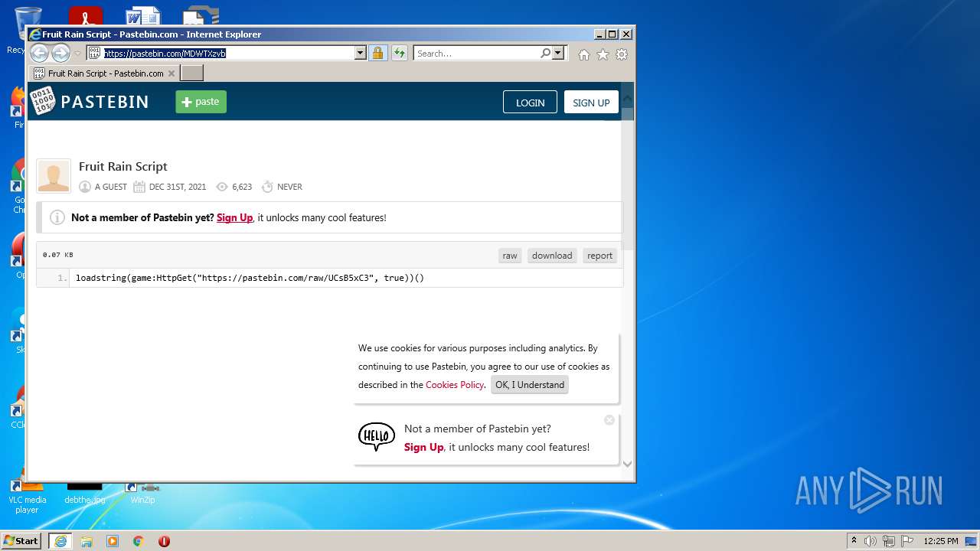Click 0.07 KB file size label
The width and height of the screenshot is (980, 551).
click(x=58, y=255)
